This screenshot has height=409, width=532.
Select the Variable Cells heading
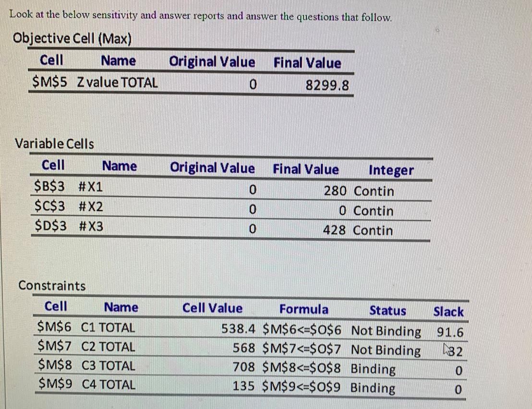[x=55, y=144]
